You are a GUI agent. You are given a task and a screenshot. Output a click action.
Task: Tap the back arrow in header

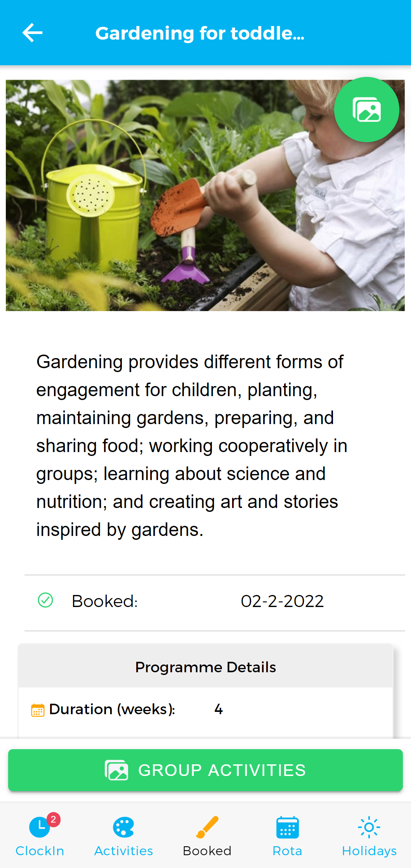pyautogui.click(x=33, y=33)
